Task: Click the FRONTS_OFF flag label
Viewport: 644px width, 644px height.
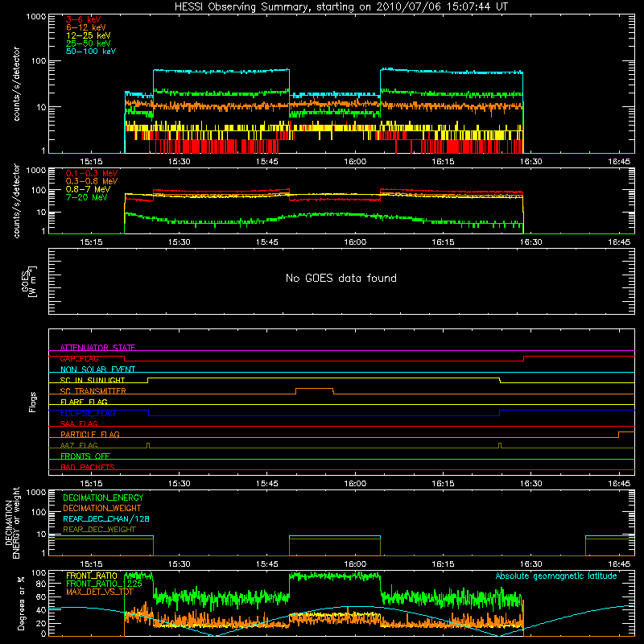Action: pyautogui.click(x=85, y=456)
